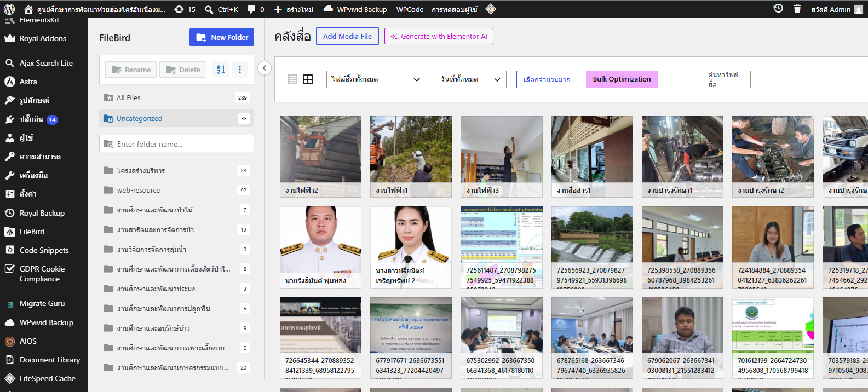Click the Migrate Guru sidebar icon
The image size is (868, 392).
[10, 304]
